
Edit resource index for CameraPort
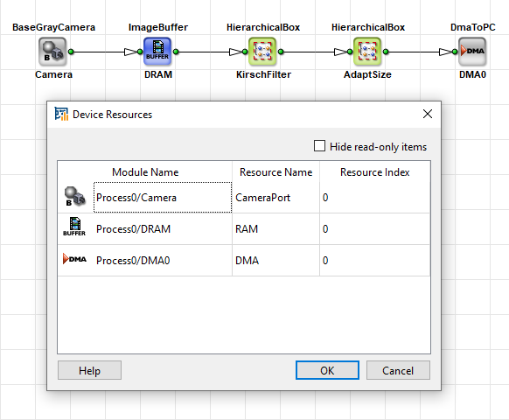[374, 198]
